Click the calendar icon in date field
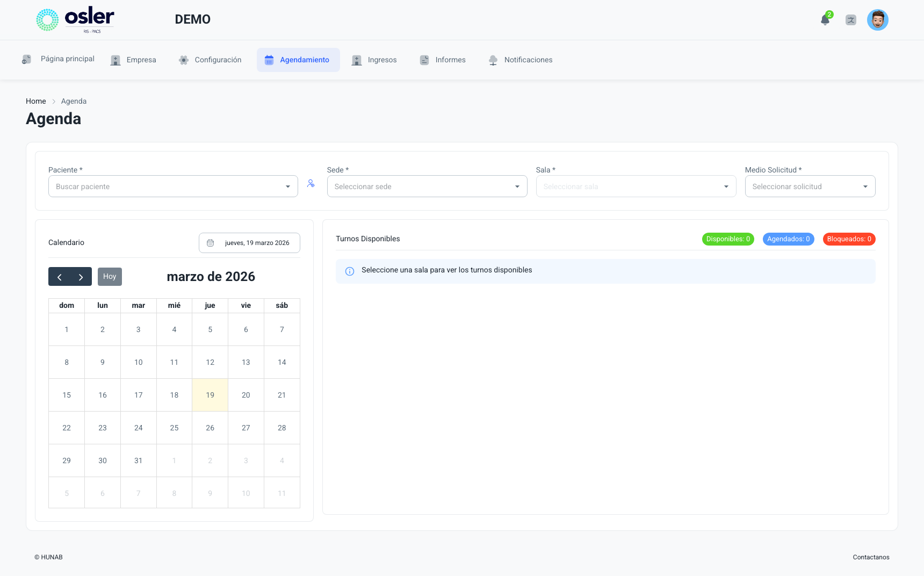This screenshot has width=924, height=576. [211, 243]
